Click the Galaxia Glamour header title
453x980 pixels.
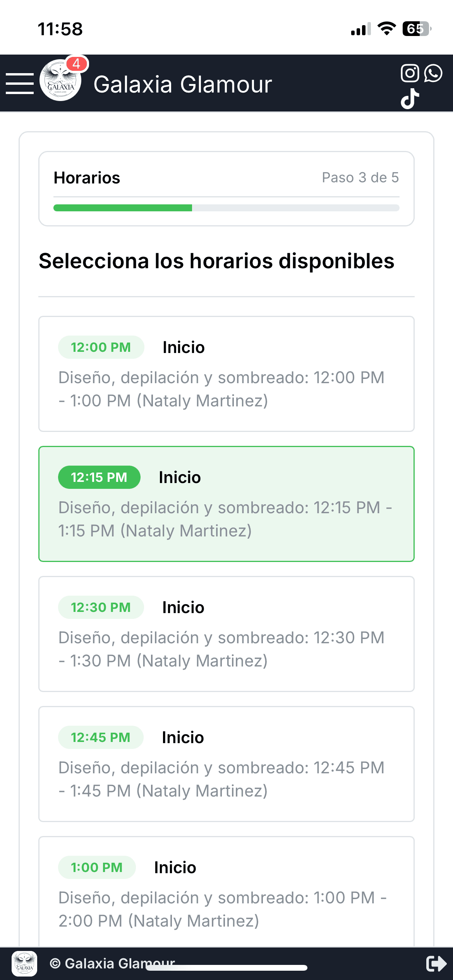(x=183, y=84)
